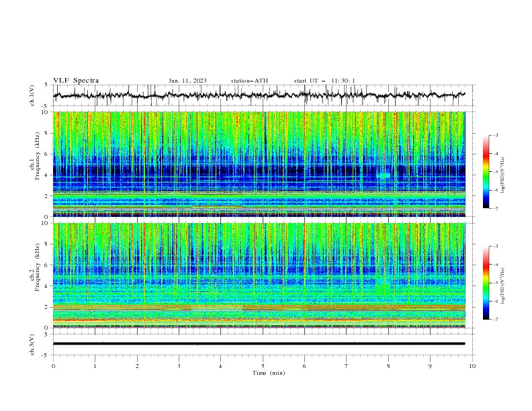The height and width of the screenshot is (411, 532).
Task: Click the ch.2 colorbar "-4" tick label
Action: (x=495, y=265)
